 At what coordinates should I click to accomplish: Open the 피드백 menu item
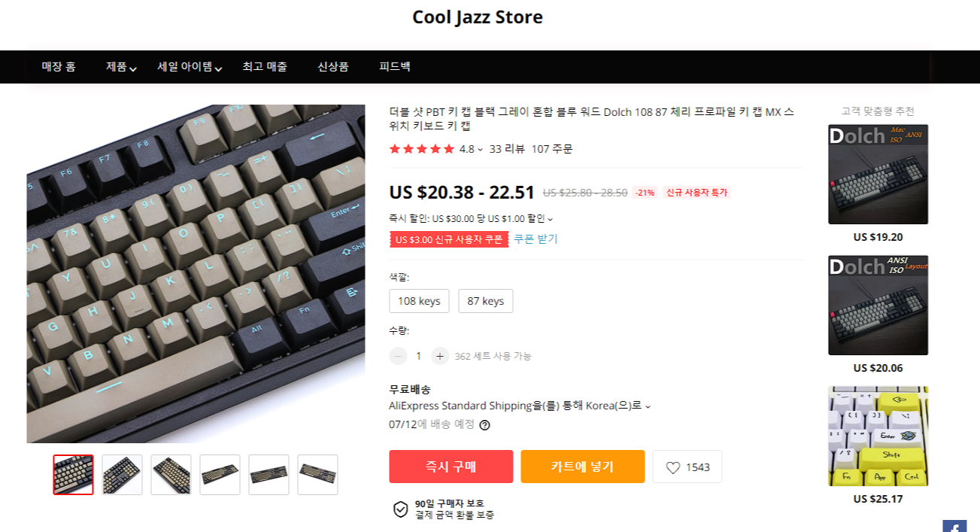pyautogui.click(x=395, y=66)
